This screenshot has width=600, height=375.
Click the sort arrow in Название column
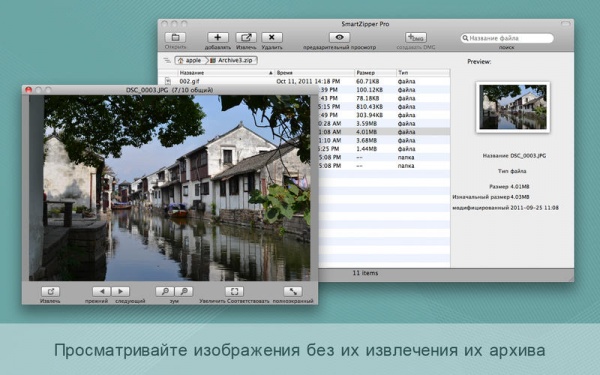(x=271, y=73)
